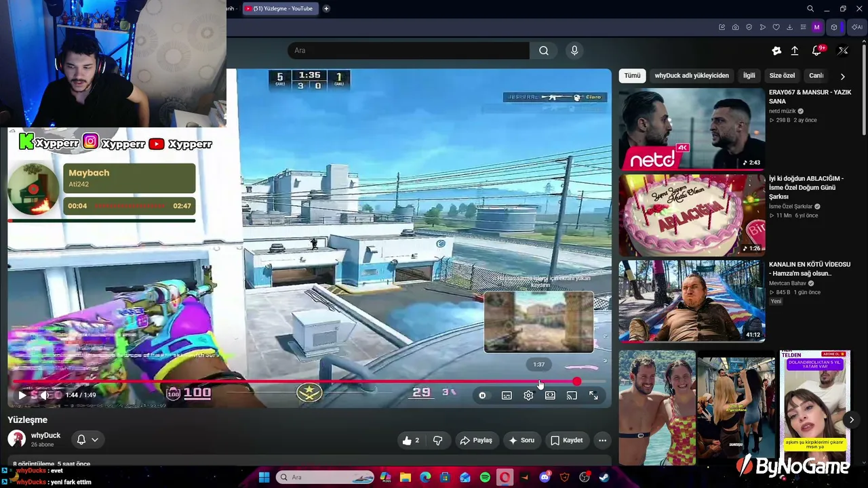The height and width of the screenshot is (488, 868).
Task: Click the Paylaş share button
Action: click(x=476, y=441)
